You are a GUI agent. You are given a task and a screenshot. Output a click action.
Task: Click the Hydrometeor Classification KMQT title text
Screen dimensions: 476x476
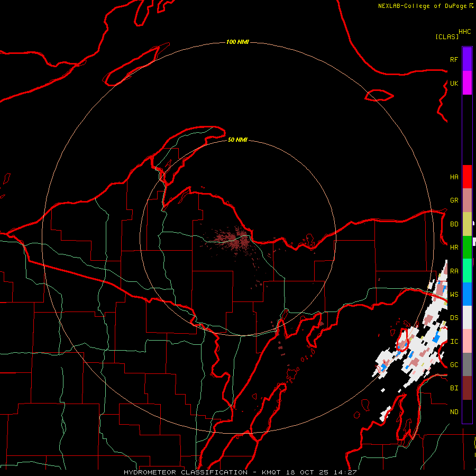240,472
